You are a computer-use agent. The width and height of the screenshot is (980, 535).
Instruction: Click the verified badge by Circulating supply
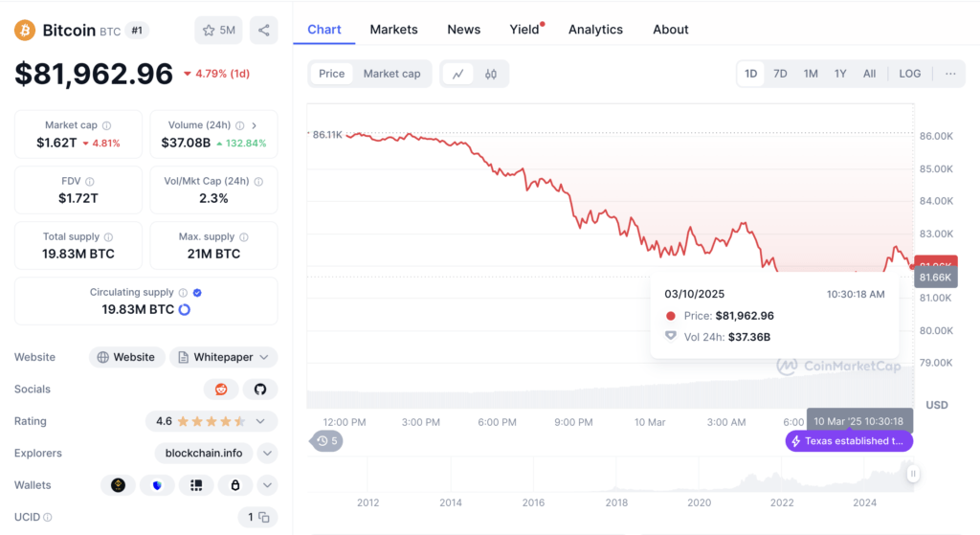(197, 293)
